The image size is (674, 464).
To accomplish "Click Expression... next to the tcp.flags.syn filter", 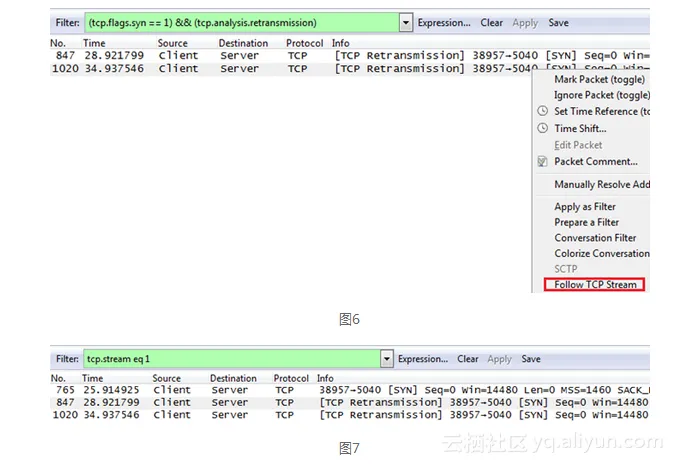I will tap(444, 23).
